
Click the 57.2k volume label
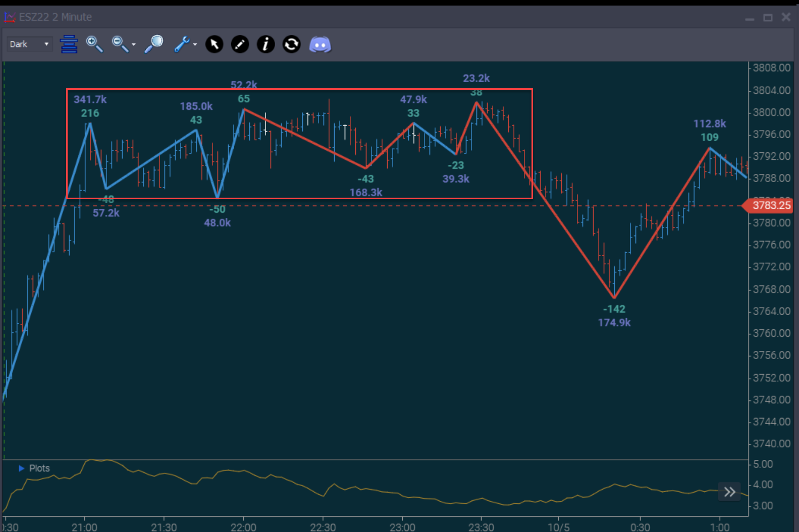106,213
